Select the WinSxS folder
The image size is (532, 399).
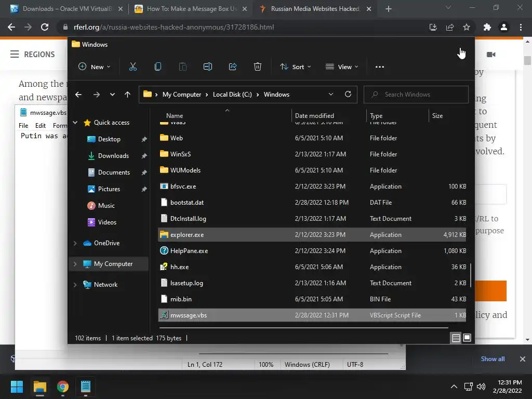point(312,154)
